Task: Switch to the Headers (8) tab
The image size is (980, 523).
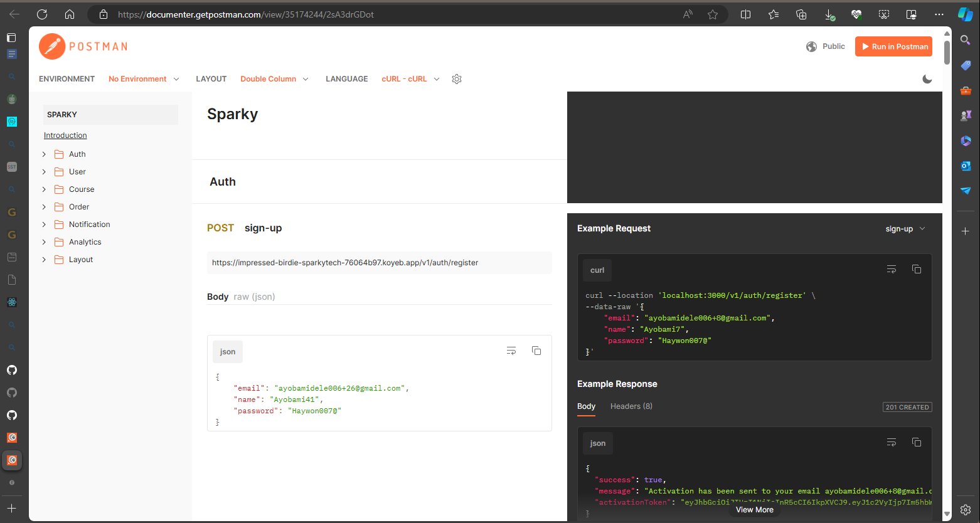Action: click(x=631, y=406)
